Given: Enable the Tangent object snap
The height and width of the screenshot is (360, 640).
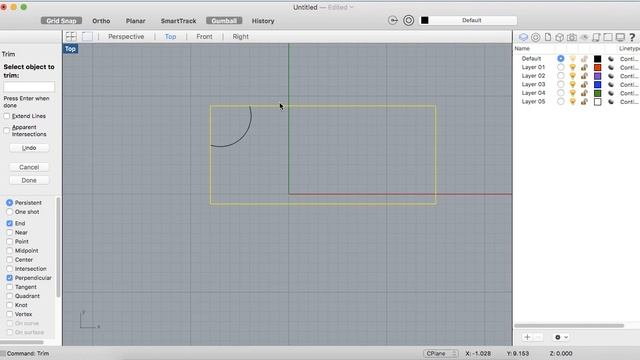Looking at the screenshot, I should (x=9, y=287).
